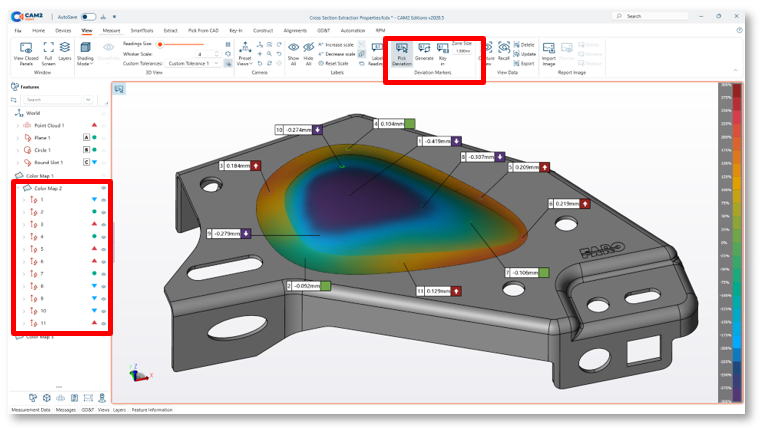
Task: Enter Full Screen mode
Action: click(x=48, y=53)
